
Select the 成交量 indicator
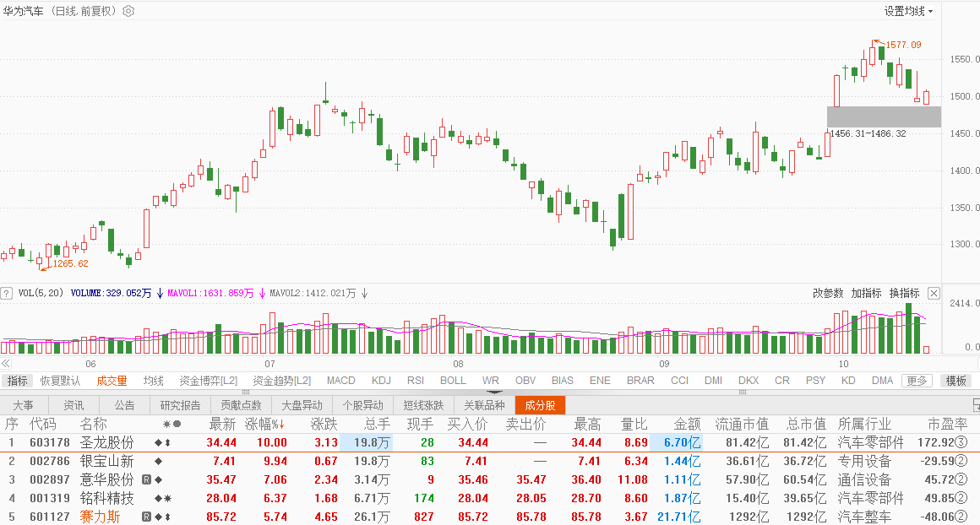[112, 381]
